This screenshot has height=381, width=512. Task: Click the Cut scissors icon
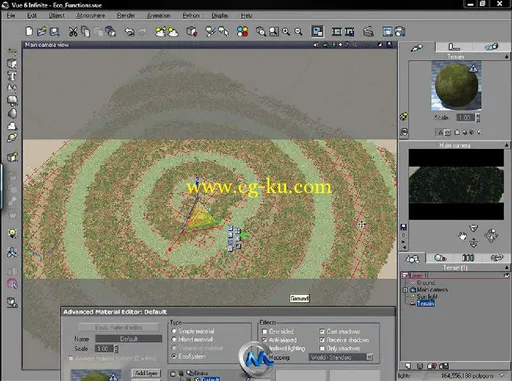click(73, 32)
